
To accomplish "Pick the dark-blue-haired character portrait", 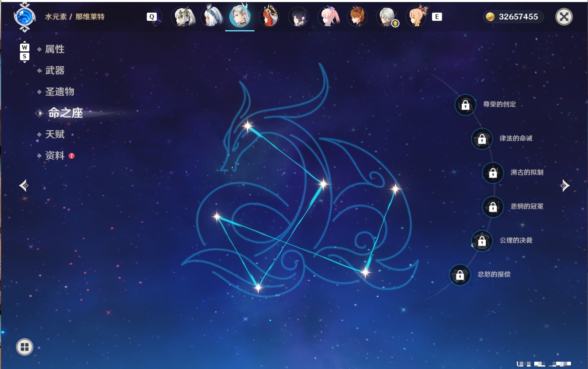I will [x=298, y=17].
